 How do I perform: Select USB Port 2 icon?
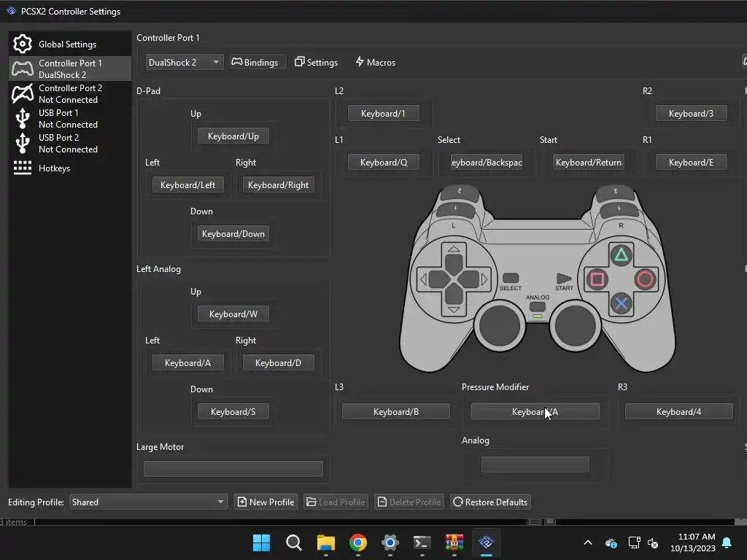click(x=23, y=143)
